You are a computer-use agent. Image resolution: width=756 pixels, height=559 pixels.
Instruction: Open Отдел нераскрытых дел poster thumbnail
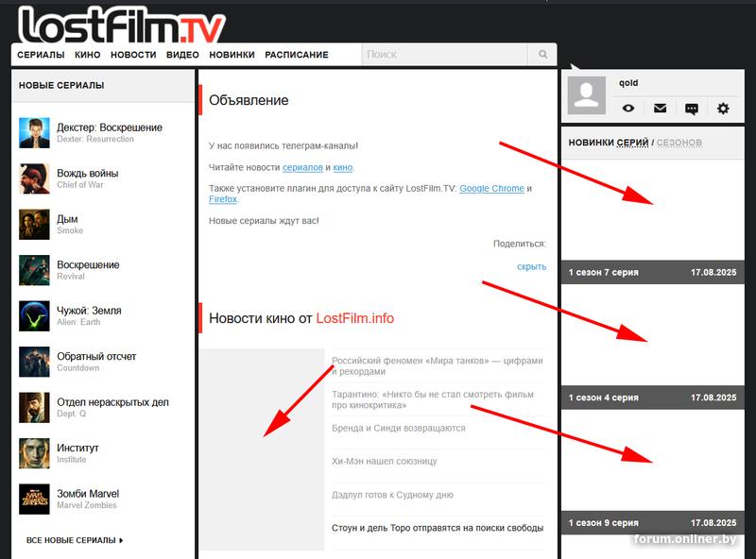click(34, 407)
